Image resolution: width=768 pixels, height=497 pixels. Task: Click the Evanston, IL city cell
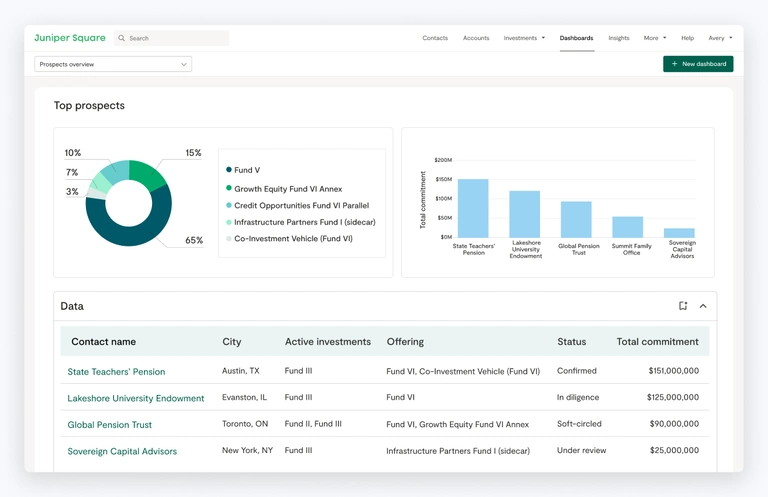[x=244, y=397]
